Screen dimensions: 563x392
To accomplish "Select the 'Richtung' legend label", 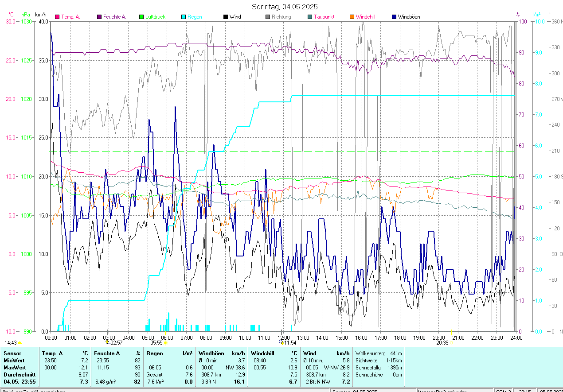I will click(281, 17).
